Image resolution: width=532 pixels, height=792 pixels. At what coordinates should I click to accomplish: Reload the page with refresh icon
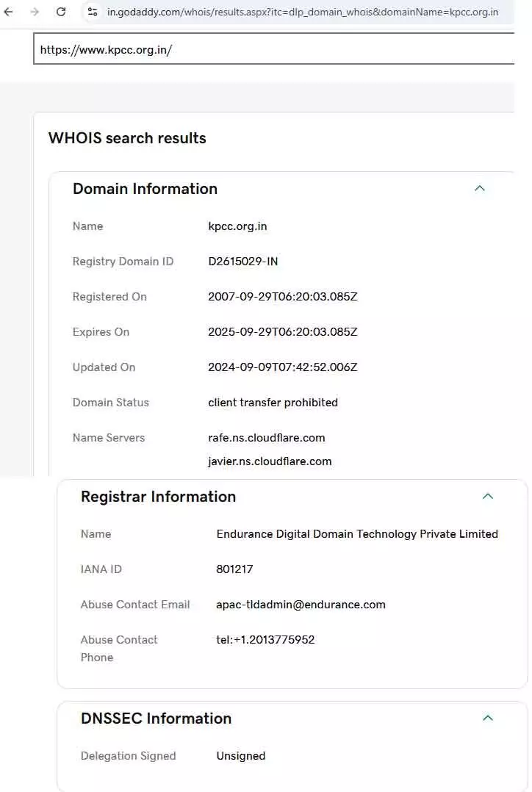61,12
